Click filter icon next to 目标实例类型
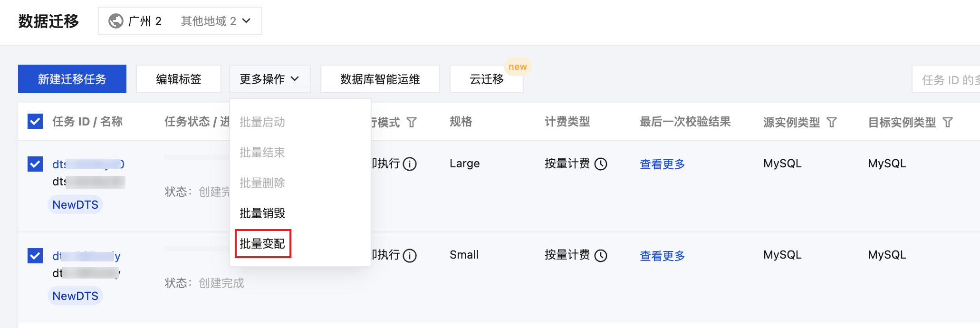Viewport: 980px width, 328px height. pos(948,123)
